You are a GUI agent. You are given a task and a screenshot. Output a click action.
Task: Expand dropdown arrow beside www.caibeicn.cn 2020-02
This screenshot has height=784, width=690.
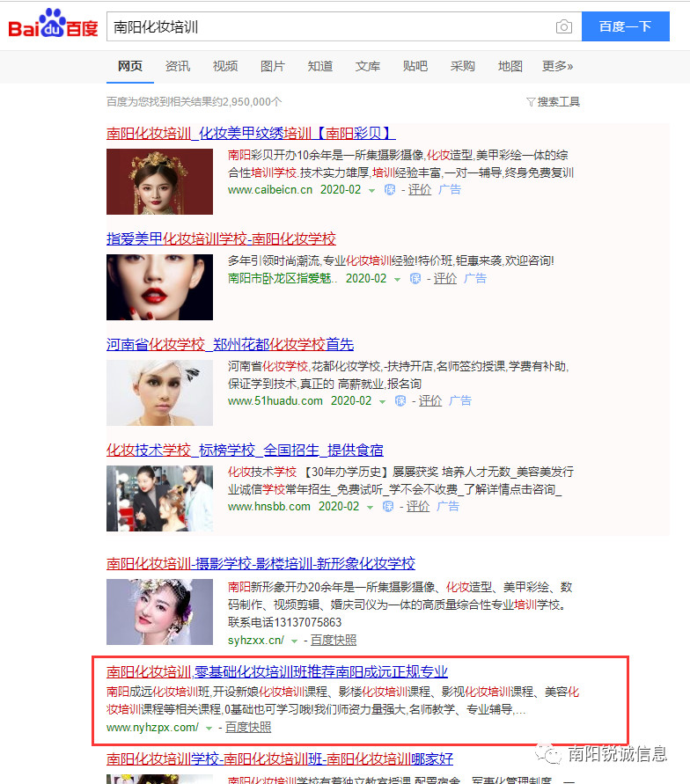[371, 190]
